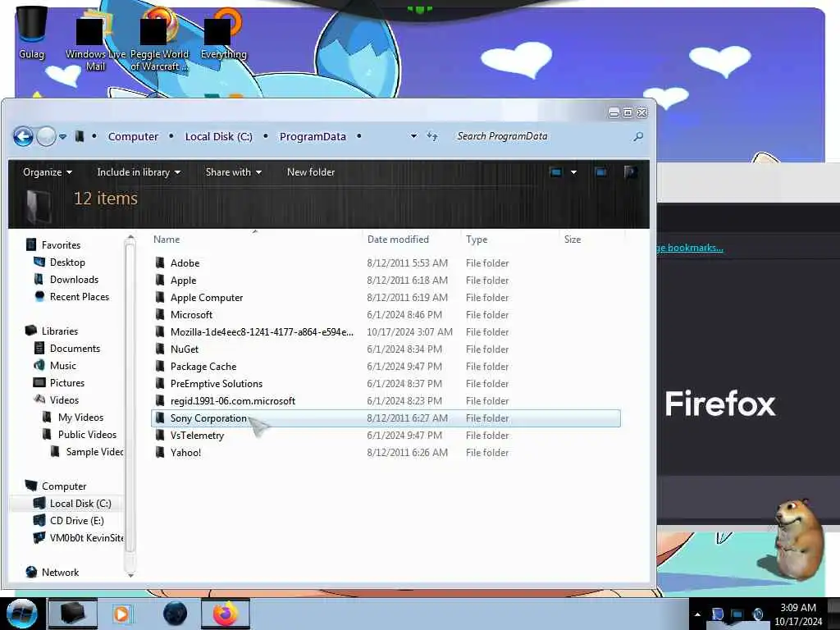The width and height of the screenshot is (840, 630).
Task: Select Videos library in navigation pane
Action: (64, 399)
